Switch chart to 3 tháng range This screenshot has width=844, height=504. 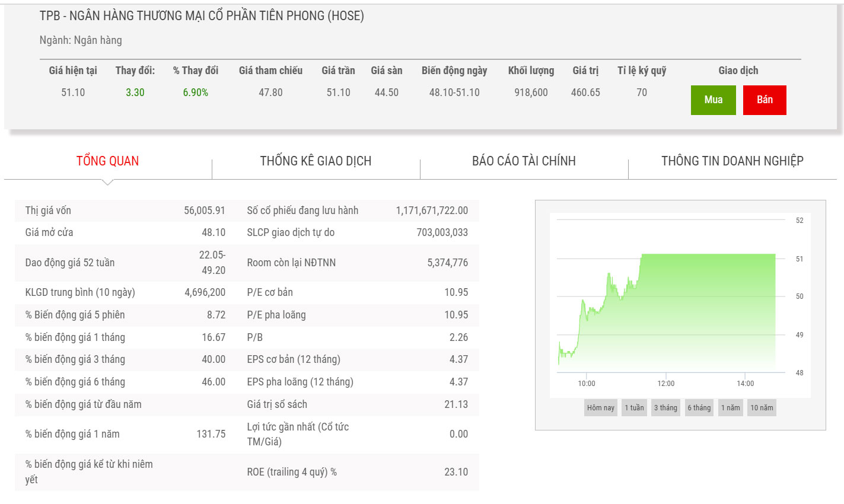click(x=665, y=408)
